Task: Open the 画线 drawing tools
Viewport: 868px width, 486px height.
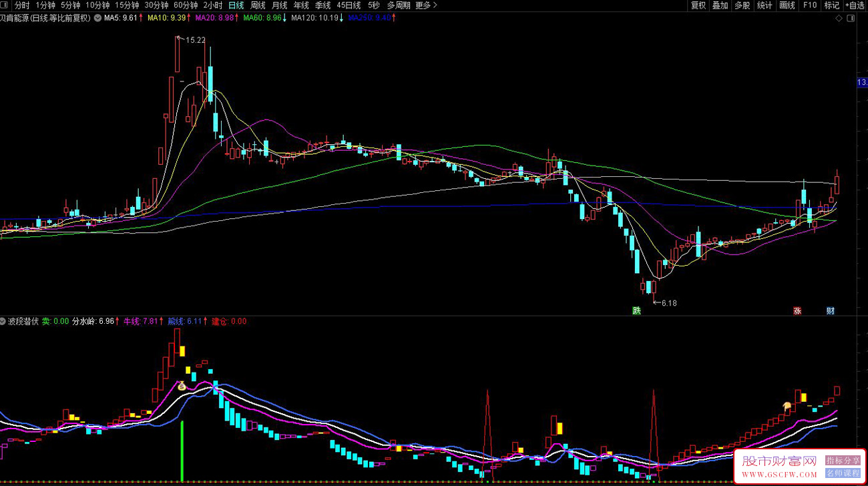Action: (x=787, y=5)
